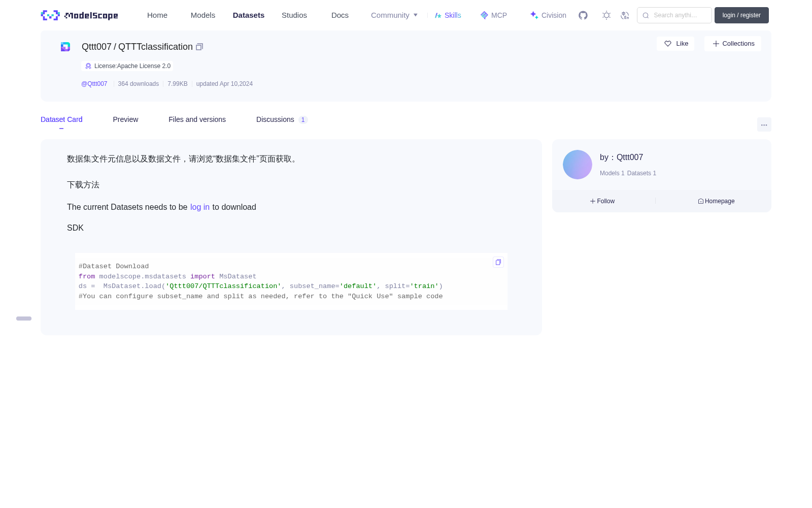
Task: Open the MCP page
Action: pos(494,15)
